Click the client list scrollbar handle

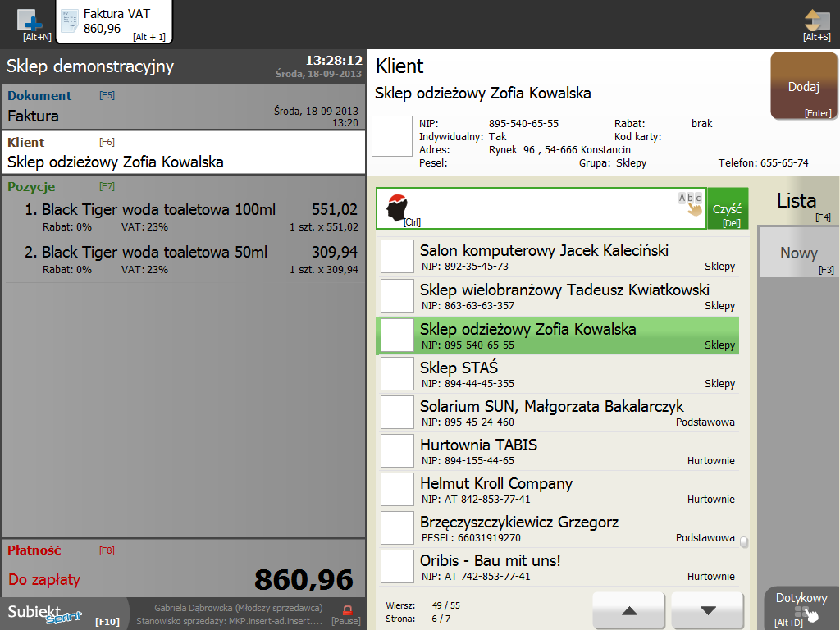(744, 542)
